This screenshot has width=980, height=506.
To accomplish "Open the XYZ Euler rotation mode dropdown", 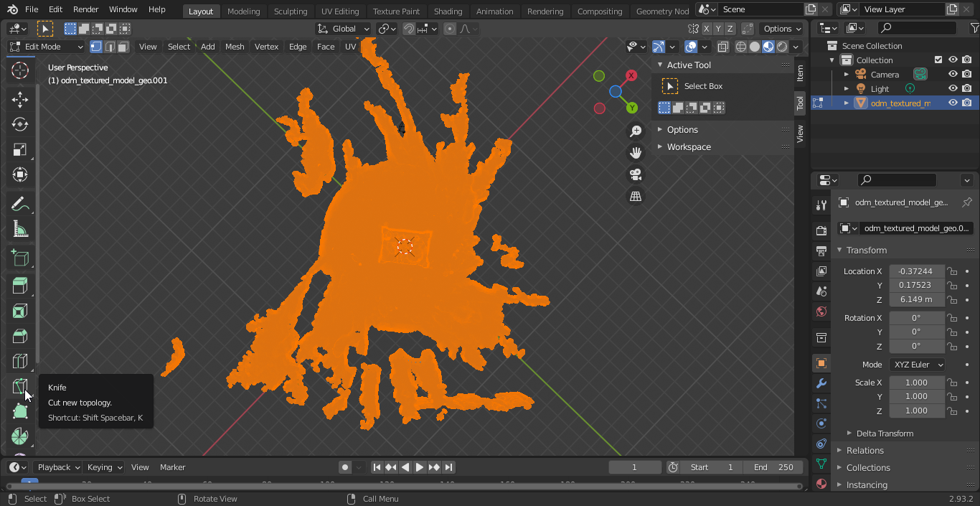I will [x=917, y=365].
